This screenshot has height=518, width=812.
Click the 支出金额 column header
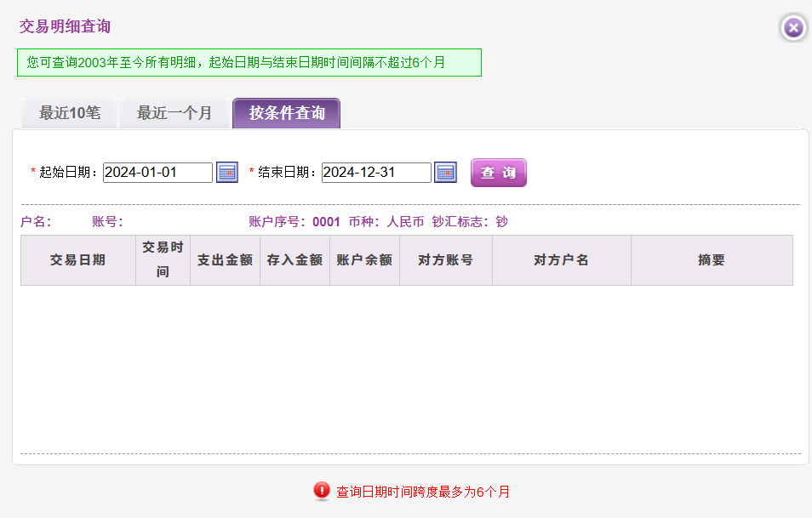(225, 260)
